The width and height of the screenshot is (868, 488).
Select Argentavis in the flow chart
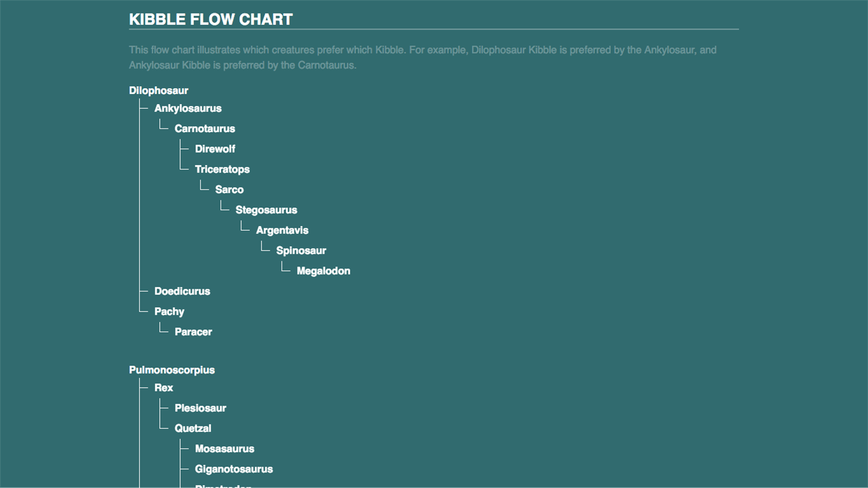tap(281, 230)
